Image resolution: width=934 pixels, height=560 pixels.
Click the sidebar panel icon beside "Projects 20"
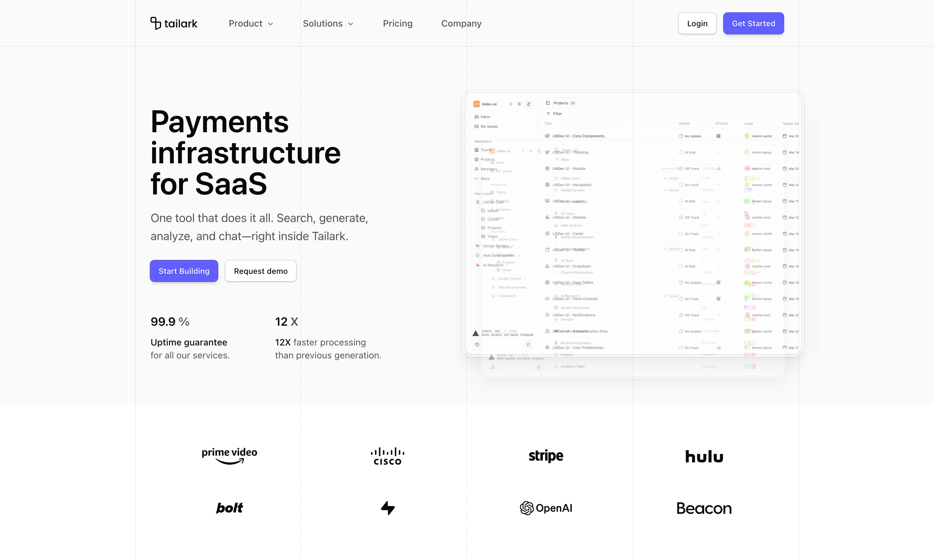coord(547,103)
